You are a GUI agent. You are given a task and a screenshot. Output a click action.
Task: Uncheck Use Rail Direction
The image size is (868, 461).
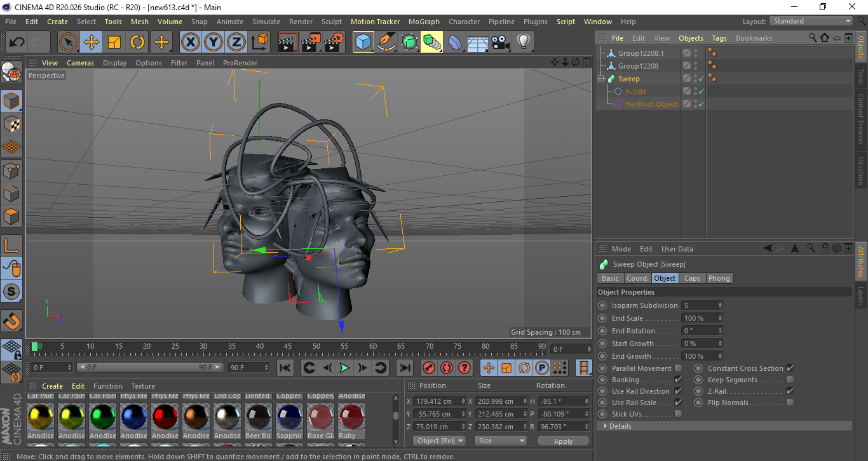[678, 391]
